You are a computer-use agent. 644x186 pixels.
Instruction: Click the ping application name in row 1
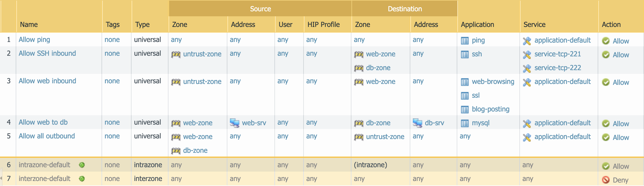tap(478, 40)
